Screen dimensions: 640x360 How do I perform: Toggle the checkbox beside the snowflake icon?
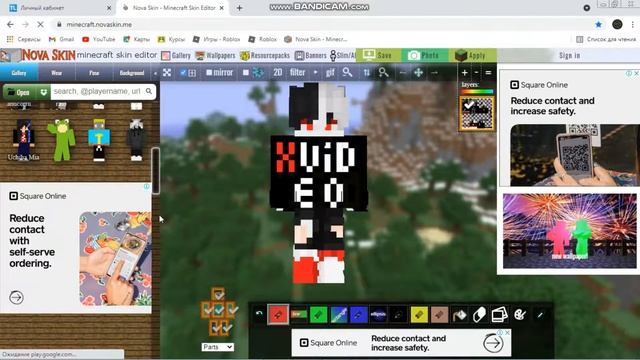click(246, 73)
